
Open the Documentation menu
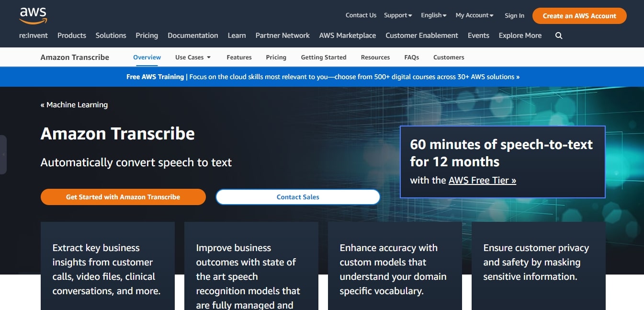(193, 35)
